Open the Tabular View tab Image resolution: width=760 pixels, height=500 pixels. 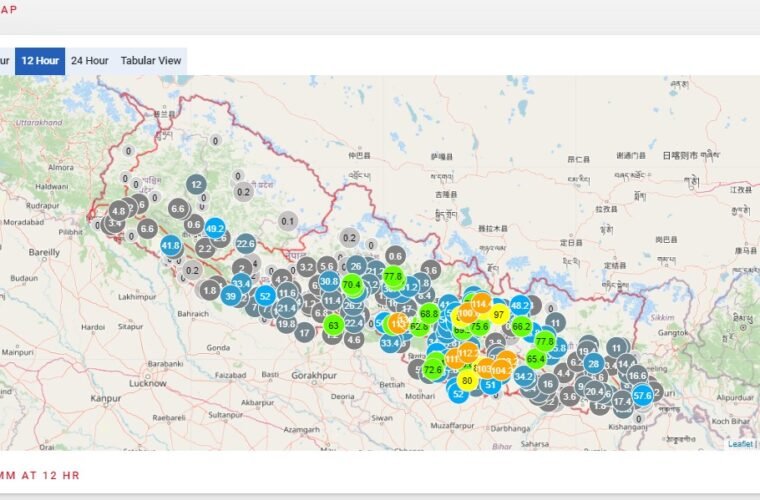pos(151,61)
